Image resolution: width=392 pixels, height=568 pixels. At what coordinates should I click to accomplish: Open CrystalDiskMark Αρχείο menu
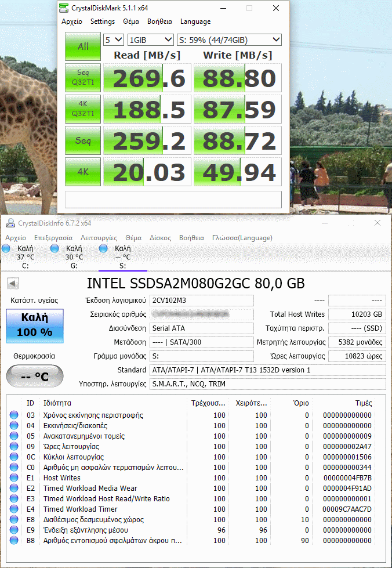pyautogui.click(x=72, y=21)
